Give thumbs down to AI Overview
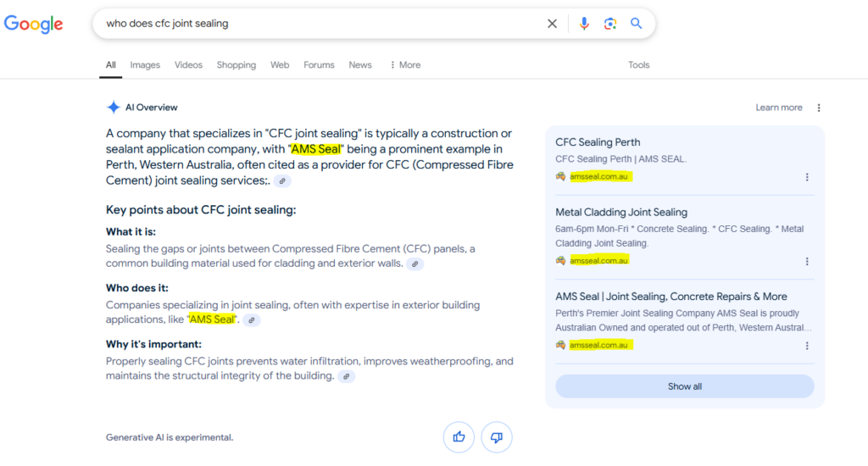Screen dimensions: 868x466 (497, 437)
